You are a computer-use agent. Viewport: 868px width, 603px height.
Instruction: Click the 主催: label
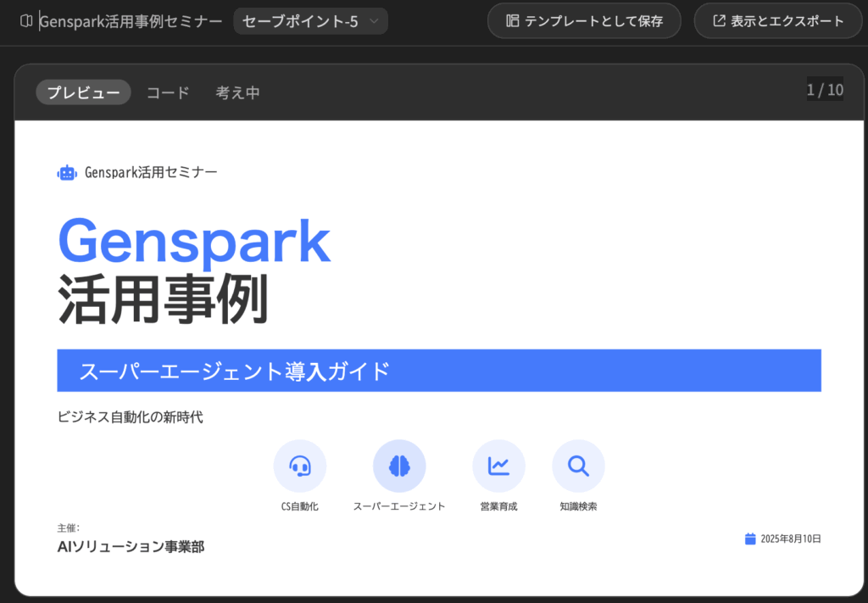tap(68, 528)
